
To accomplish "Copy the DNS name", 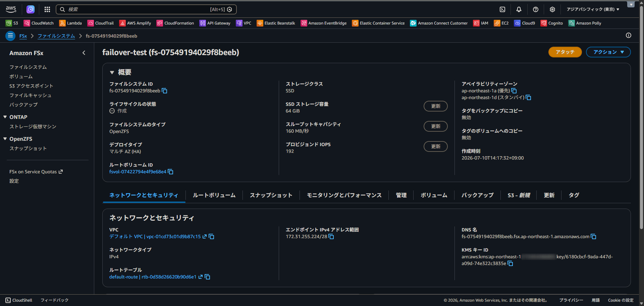I will (x=593, y=236).
